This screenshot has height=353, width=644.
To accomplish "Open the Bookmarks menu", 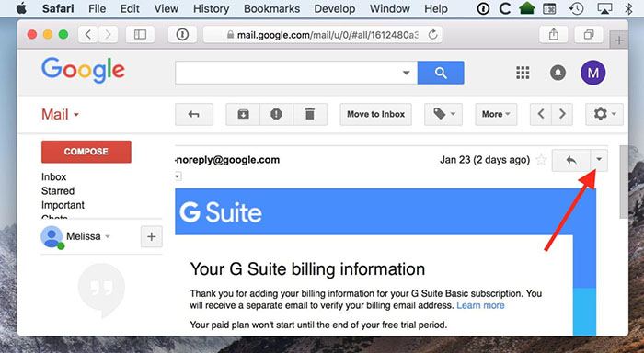I will pos(272,8).
